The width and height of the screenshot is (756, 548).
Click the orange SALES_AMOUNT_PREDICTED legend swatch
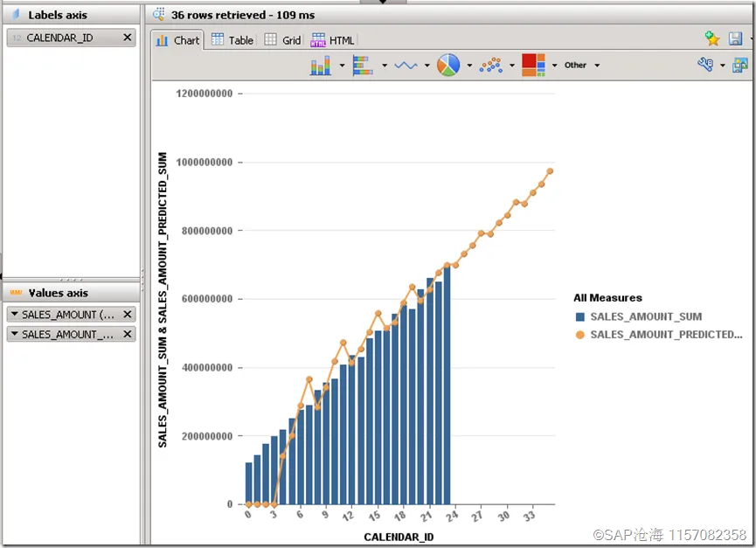click(580, 335)
